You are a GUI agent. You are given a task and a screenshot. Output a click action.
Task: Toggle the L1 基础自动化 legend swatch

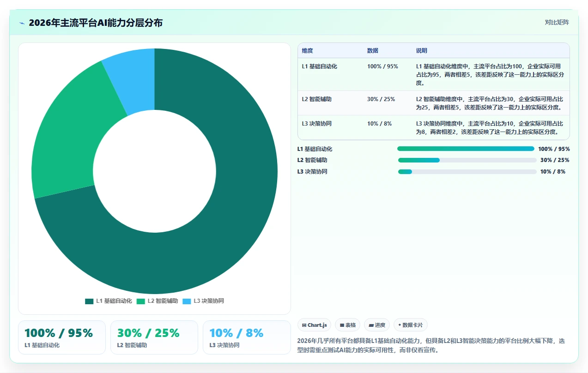click(x=89, y=301)
